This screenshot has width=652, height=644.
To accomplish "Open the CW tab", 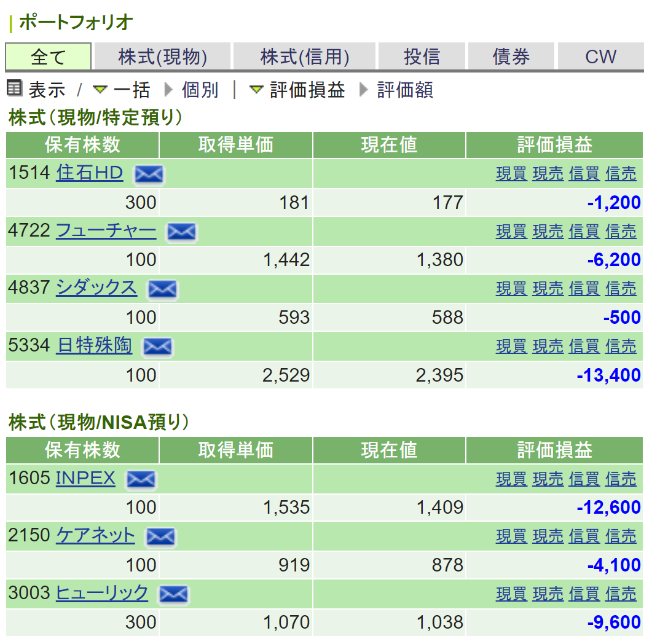I will 600,57.
